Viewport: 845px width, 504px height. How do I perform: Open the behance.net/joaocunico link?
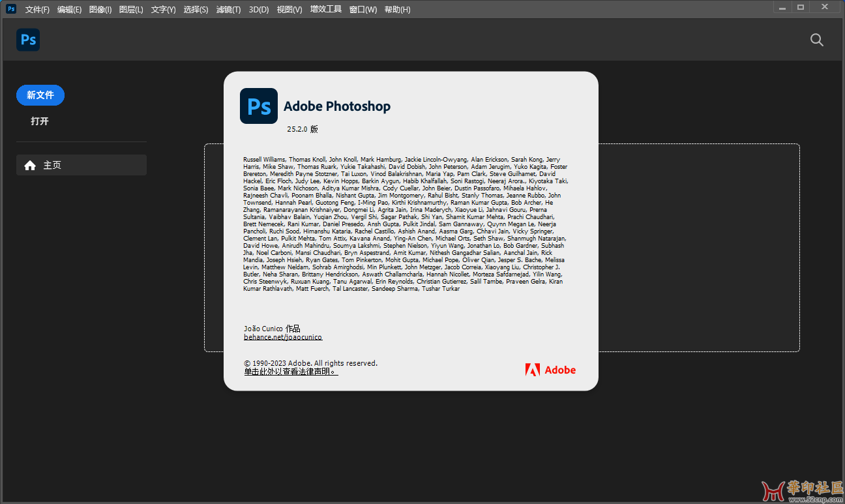click(283, 337)
